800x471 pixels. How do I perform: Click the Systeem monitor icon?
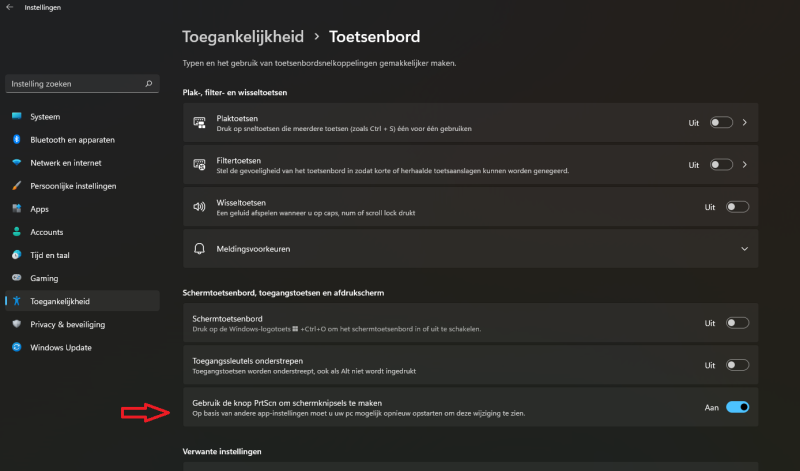pos(17,116)
